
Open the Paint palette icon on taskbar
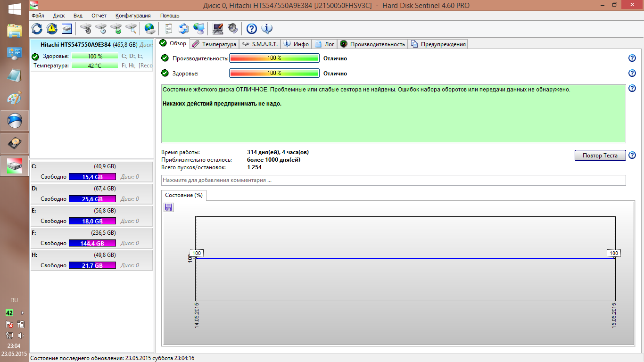tap(15, 99)
